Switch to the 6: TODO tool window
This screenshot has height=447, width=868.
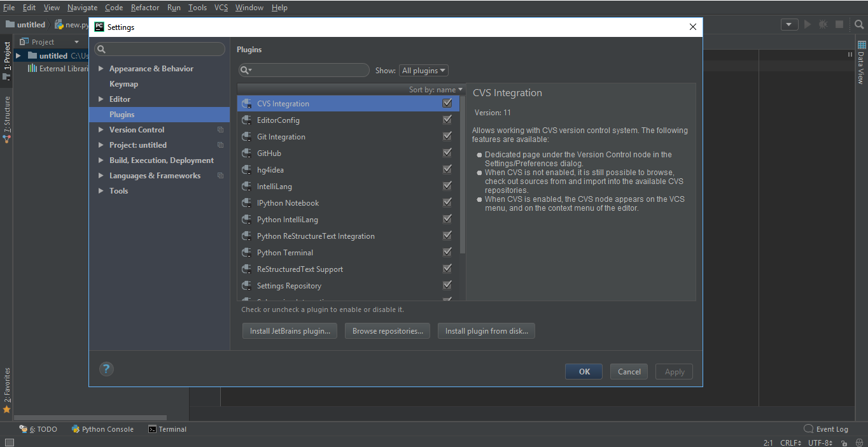point(38,429)
